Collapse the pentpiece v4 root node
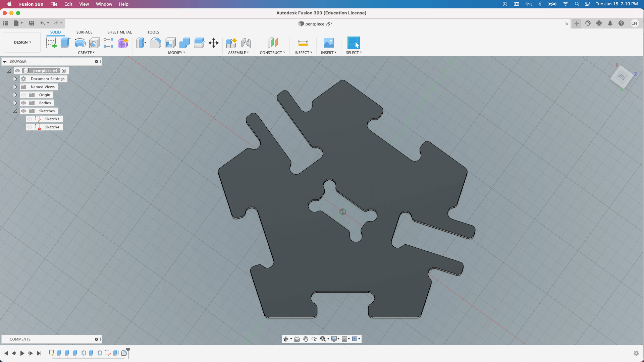This screenshot has height=362, width=644. coord(9,71)
